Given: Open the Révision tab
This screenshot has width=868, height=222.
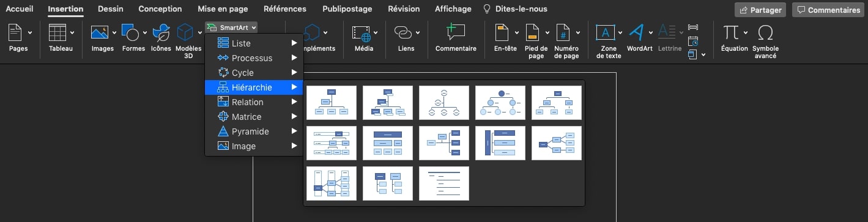Looking at the screenshot, I should click(x=404, y=9).
